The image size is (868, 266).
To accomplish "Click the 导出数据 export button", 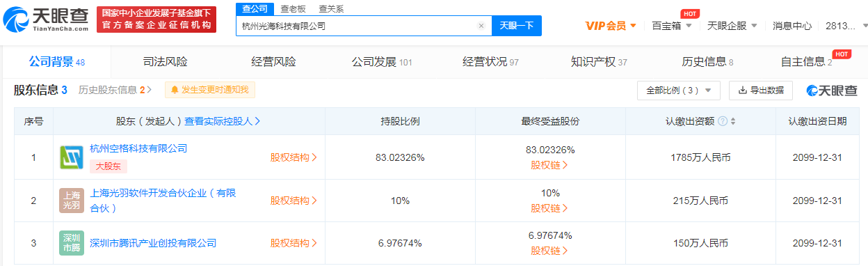I will pos(761,90).
